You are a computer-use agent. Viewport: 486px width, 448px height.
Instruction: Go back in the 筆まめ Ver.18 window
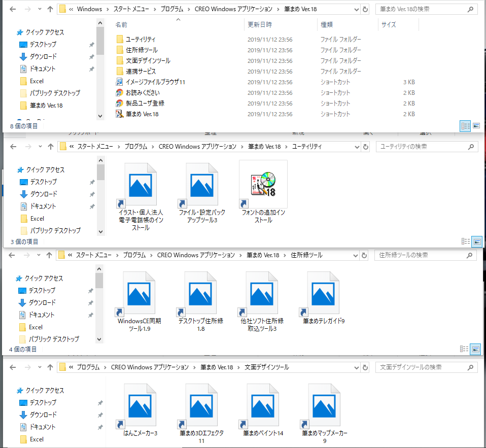coord(13,9)
